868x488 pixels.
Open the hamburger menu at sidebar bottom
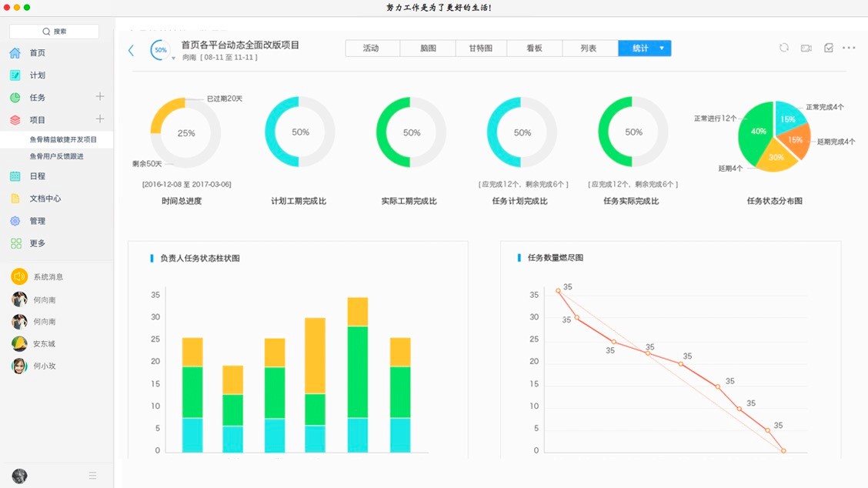pyautogui.click(x=92, y=475)
